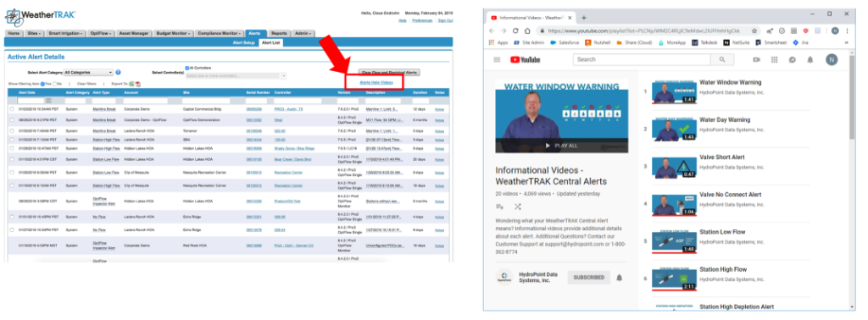This screenshot has width=868, height=320.
Task: Toggle HydroPoint channel notification bell
Action: (619, 277)
